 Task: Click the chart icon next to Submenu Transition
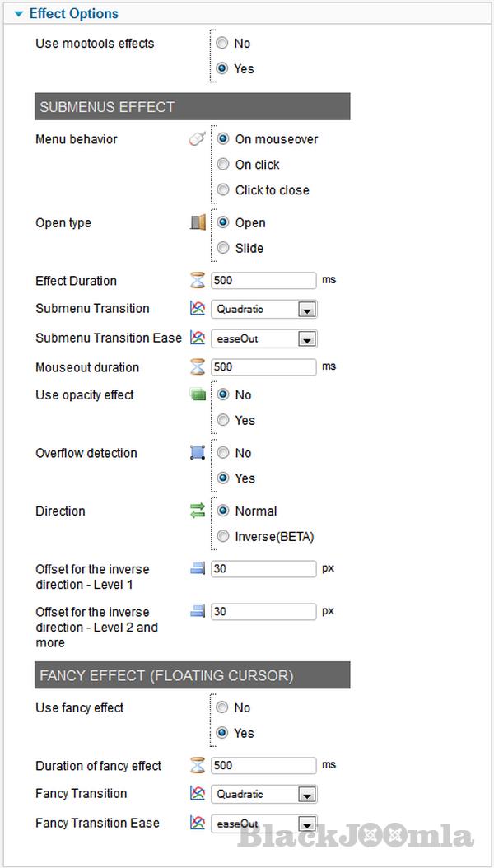198,309
